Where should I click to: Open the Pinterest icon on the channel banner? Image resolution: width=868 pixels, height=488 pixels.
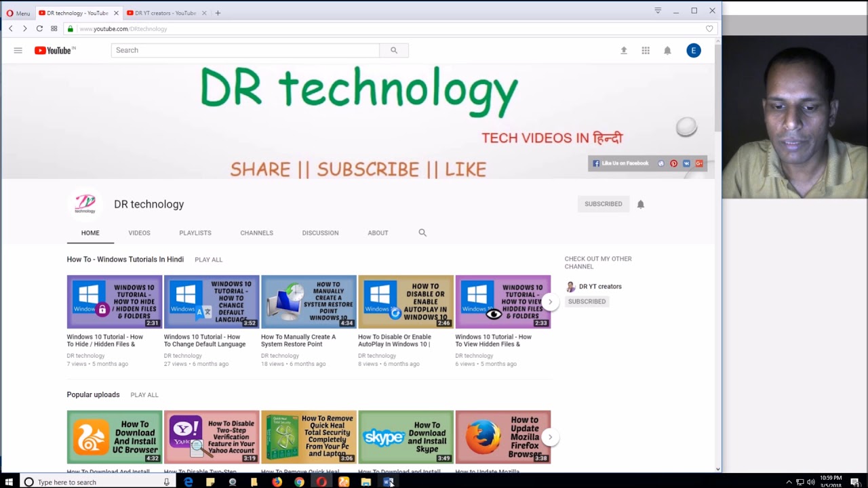pyautogui.click(x=673, y=163)
